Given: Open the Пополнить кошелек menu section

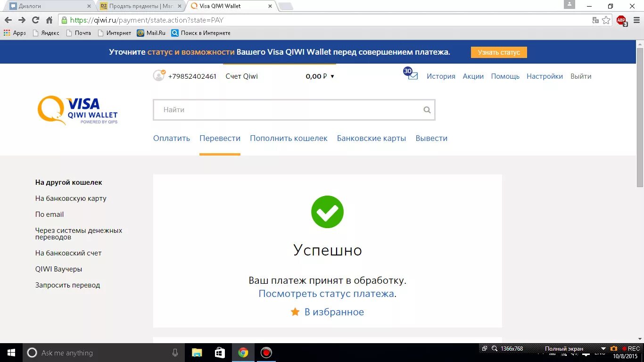Looking at the screenshot, I should [x=289, y=138].
